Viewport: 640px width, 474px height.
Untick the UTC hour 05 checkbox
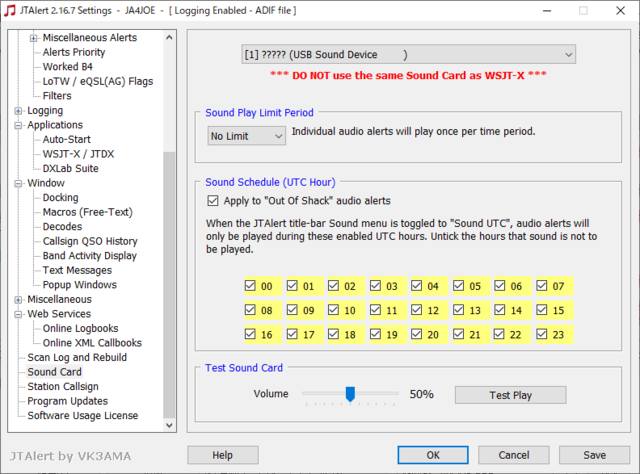tap(459, 285)
